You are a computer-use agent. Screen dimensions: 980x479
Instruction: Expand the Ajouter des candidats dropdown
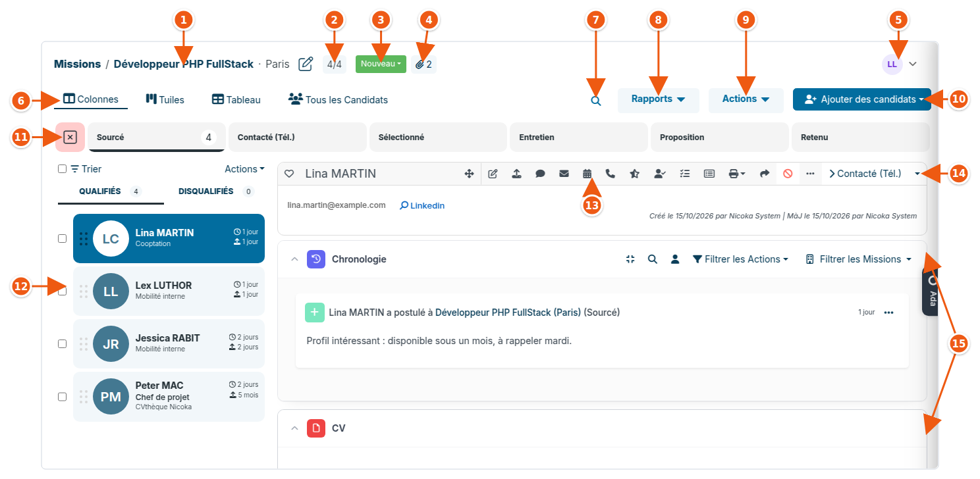pyautogui.click(x=862, y=99)
